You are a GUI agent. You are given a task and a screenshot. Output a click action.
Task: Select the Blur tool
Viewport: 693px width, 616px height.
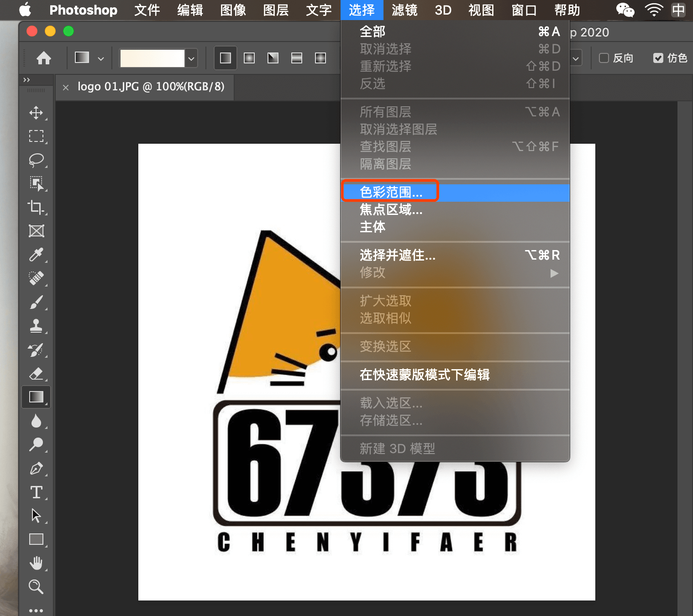[x=36, y=421]
